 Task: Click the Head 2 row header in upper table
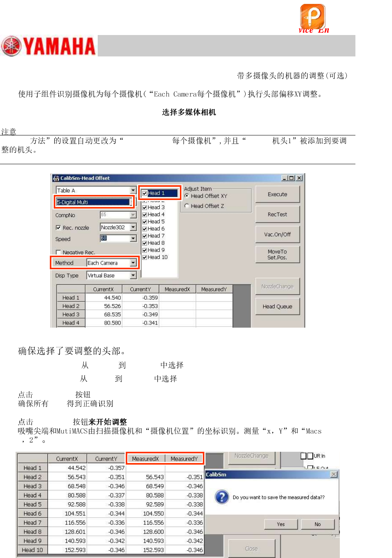pos(71,306)
